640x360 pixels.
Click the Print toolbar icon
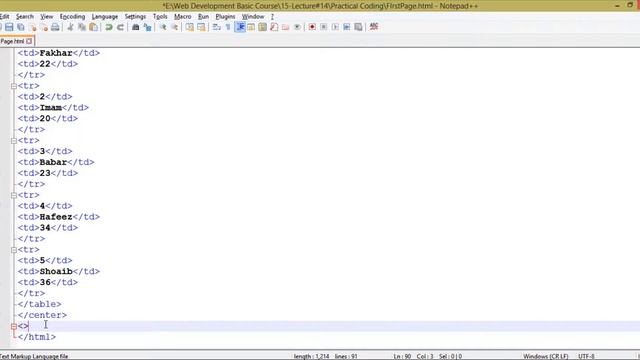coord(55,27)
